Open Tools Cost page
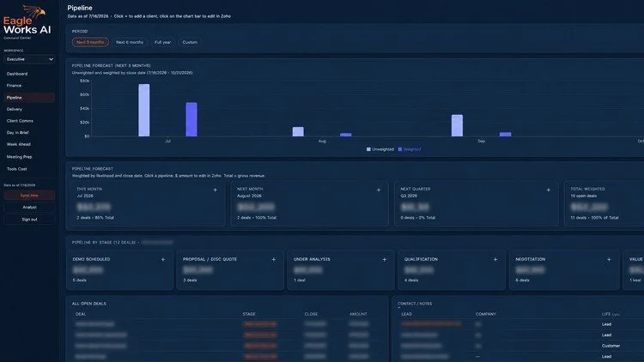The width and height of the screenshot is (644, 362). (17, 169)
